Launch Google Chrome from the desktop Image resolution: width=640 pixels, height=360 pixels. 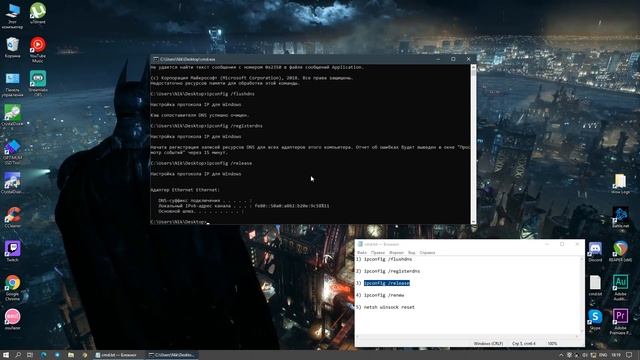pyautogui.click(x=12, y=288)
